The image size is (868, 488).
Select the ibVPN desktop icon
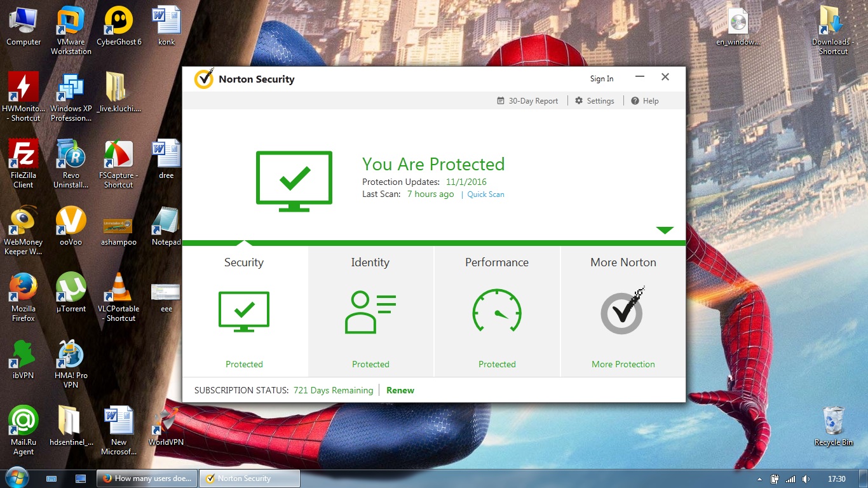(24, 360)
